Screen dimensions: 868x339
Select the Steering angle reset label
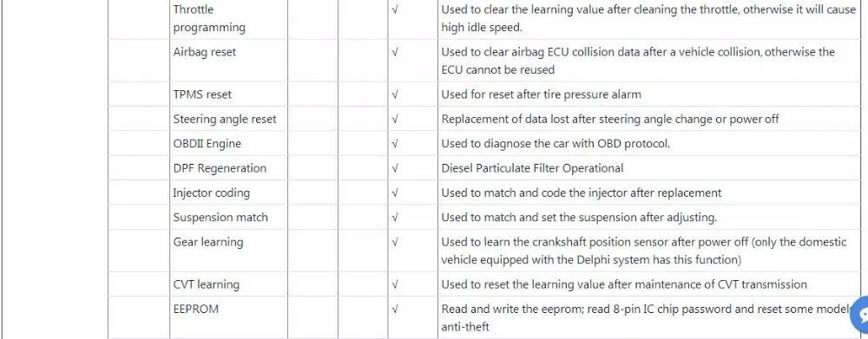click(225, 120)
